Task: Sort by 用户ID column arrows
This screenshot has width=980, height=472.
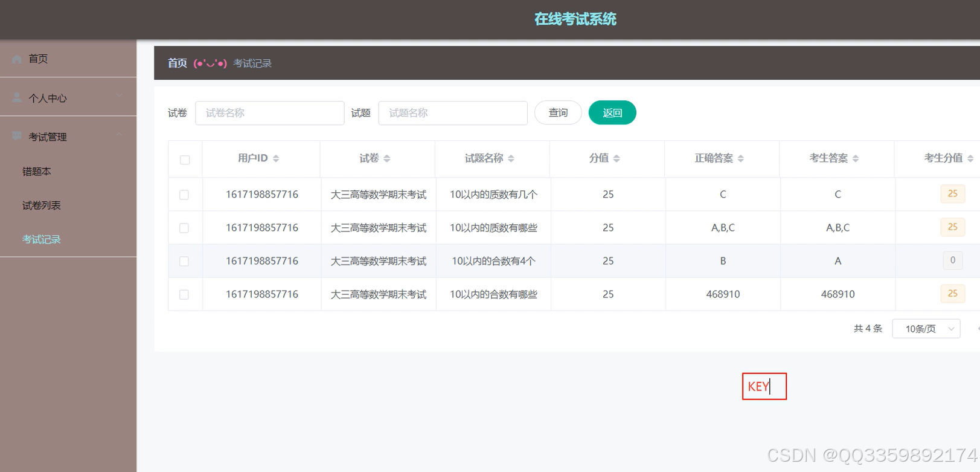Action: 276,158
